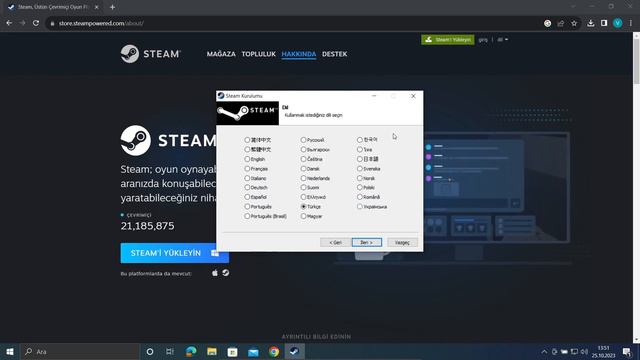Click the Geri (back) button in installer
The height and width of the screenshot is (360, 640).
(x=335, y=242)
